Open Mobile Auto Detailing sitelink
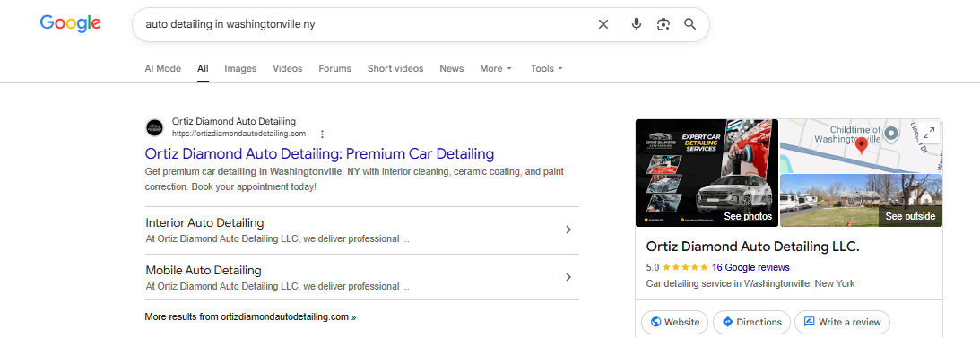Image resolution: width=980 pixels, height=338 pixels. click(204, 271)
